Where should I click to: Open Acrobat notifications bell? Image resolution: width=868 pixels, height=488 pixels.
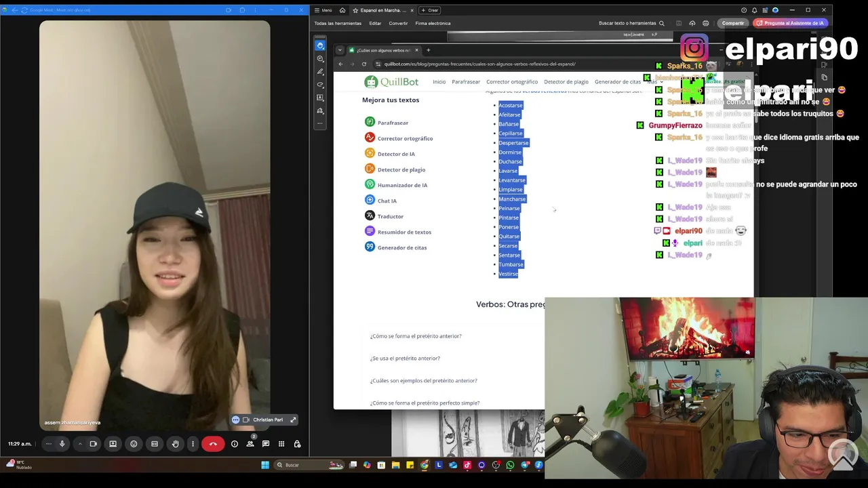(754, 10)
